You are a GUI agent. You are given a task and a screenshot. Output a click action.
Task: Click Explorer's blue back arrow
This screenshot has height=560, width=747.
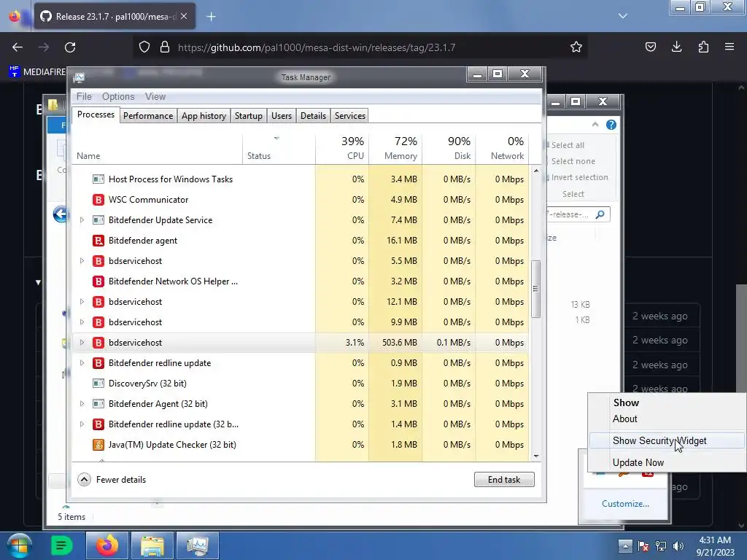pos(61,214)
